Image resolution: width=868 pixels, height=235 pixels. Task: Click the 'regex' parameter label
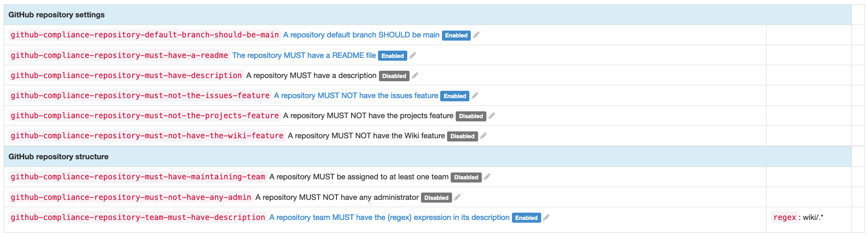coord(785,217)
